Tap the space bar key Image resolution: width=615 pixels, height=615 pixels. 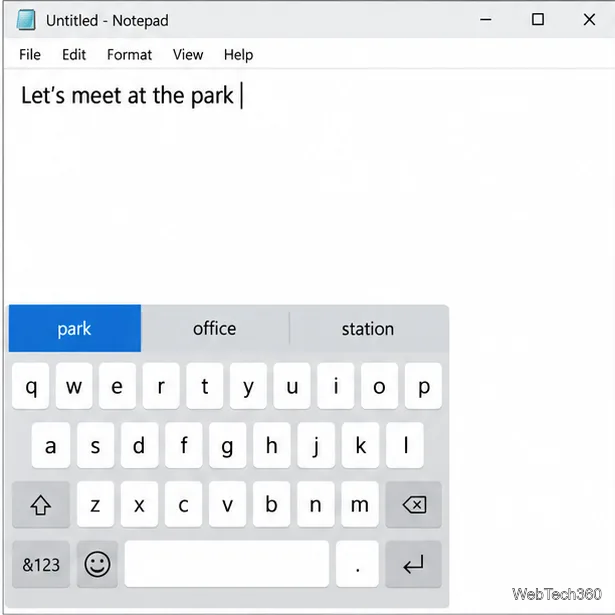point(227,564)
